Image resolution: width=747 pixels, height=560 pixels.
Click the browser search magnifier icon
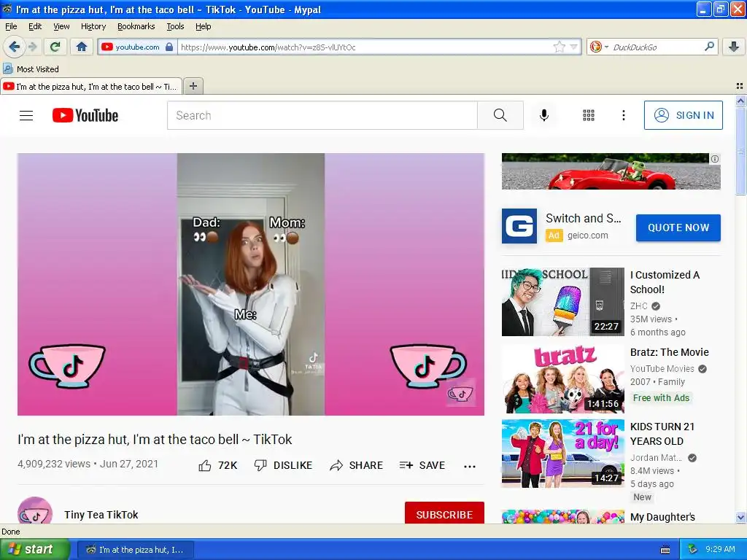pos(709,47)
